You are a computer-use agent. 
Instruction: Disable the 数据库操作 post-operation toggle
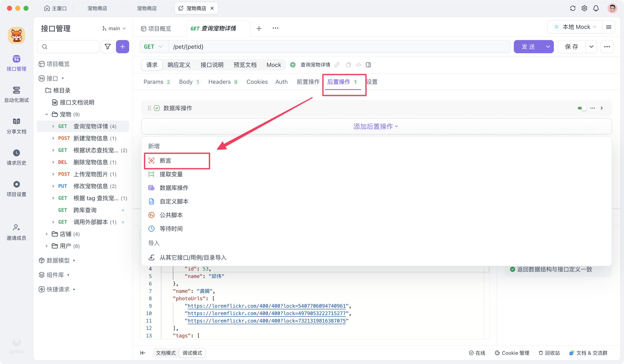pyautogui.click(x=582, y=108)
